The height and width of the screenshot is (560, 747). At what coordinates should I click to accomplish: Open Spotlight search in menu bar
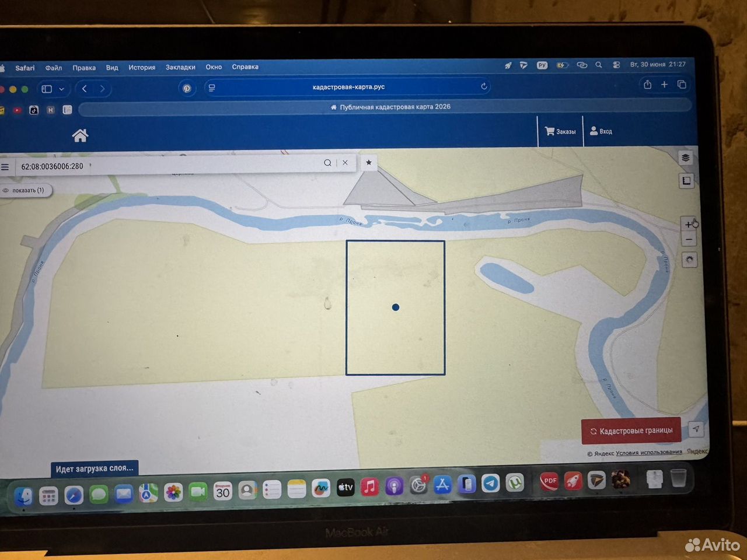coord(599,65)
